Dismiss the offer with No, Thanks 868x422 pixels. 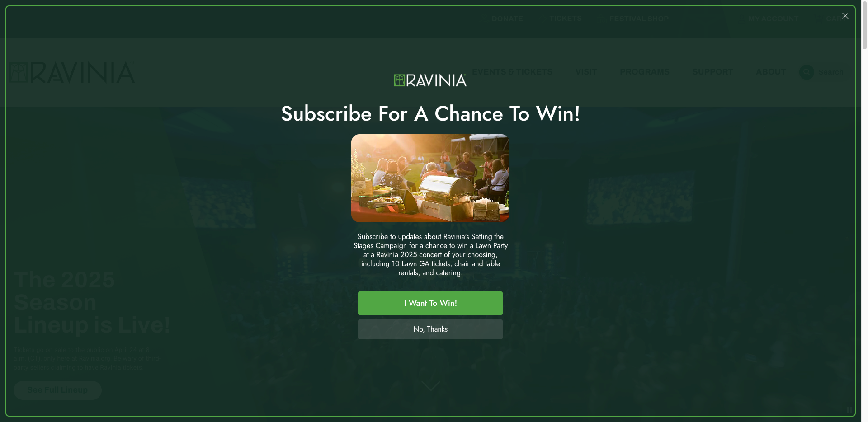coord(430,329)
